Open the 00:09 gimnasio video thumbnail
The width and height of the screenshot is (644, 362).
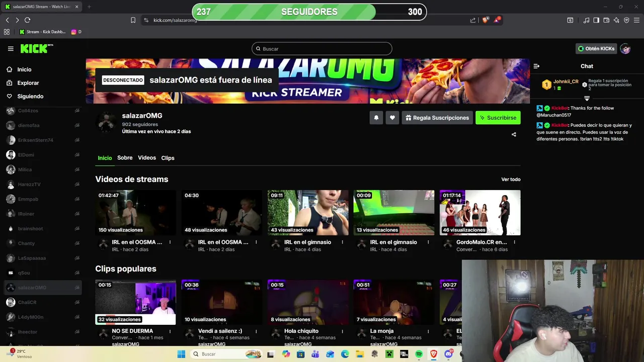tap(394, 213)
